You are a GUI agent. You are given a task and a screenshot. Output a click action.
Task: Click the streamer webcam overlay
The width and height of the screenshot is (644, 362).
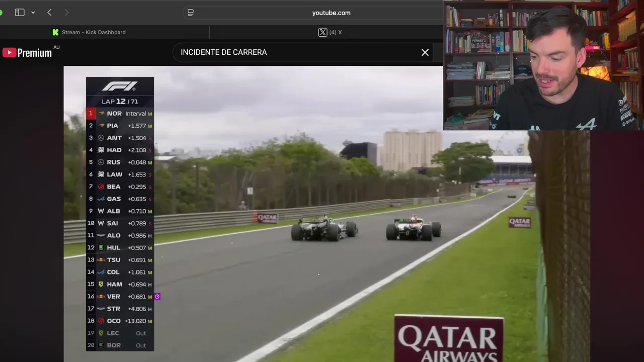coord(543,65)
